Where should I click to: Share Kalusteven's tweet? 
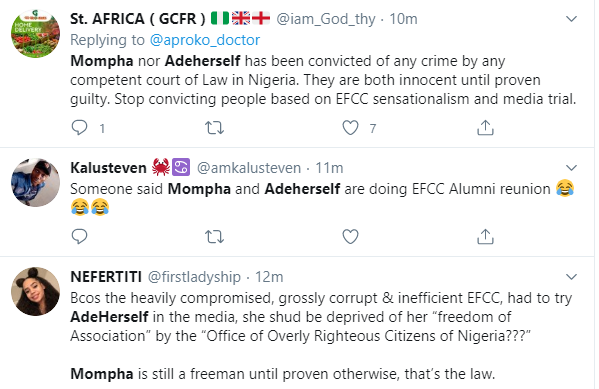pos(485,237)
